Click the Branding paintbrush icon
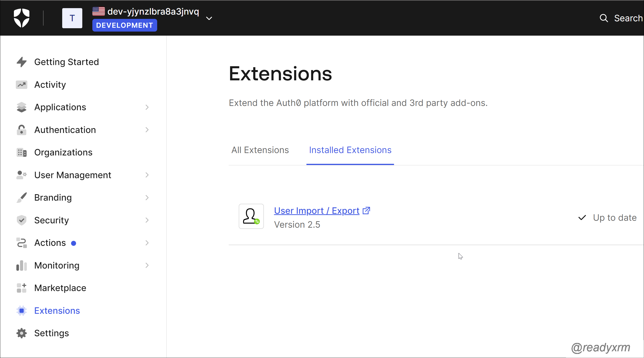 [22, 197]
